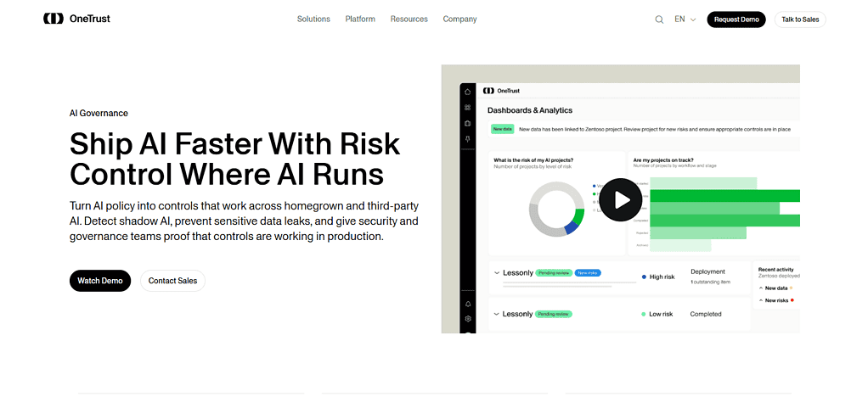This screenshot has width=868, height=397.
Task: Click the gear settings icon in the preview sidebar
Action: pyautogui.click(x=468, y=318)
